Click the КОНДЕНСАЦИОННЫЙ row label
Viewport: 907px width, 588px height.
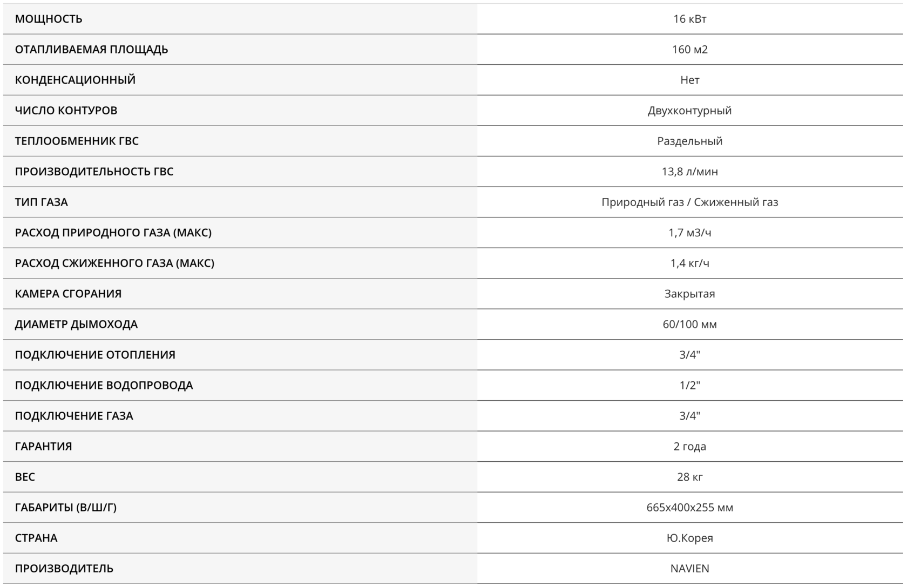(75, 80)
